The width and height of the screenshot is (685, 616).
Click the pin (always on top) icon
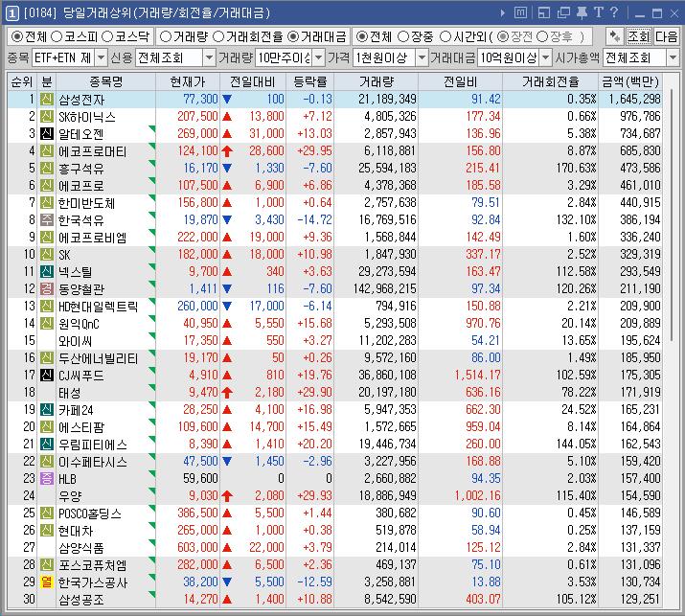coord(582,12)
